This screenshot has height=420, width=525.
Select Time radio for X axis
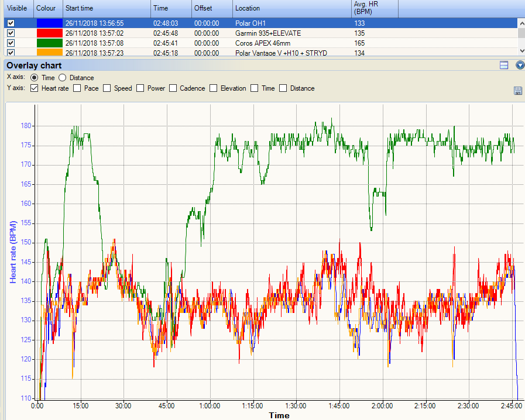[x=34, y=78]
